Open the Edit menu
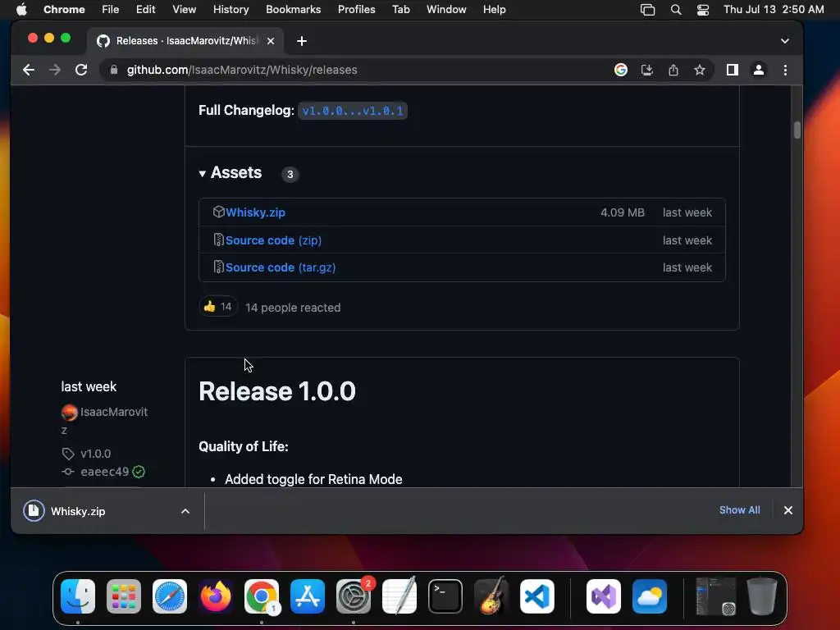 [x=145, y=9]
